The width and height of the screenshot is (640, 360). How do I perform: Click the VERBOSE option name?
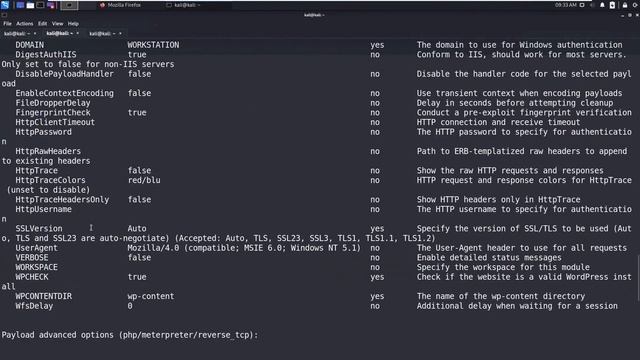pyautogui.click(x=32, y=258)
